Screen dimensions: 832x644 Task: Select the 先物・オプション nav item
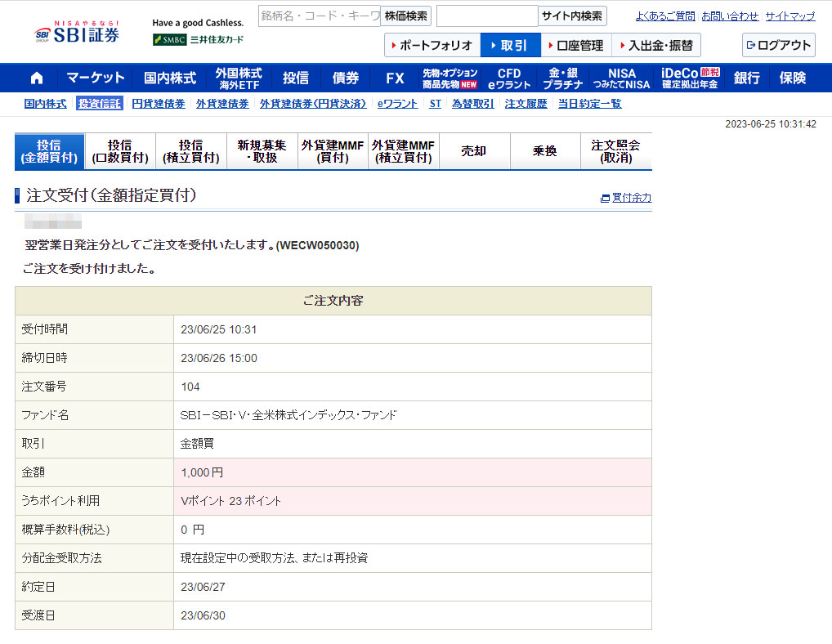450,78
